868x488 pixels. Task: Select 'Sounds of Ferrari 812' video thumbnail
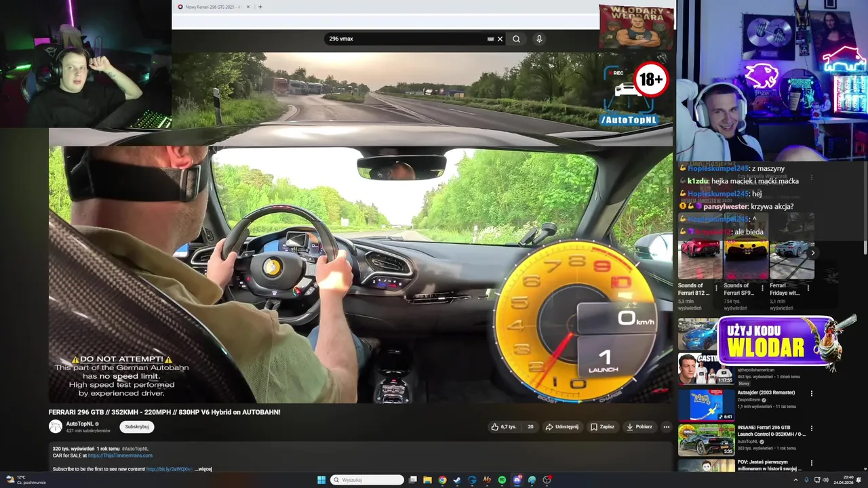click(699, 256)
